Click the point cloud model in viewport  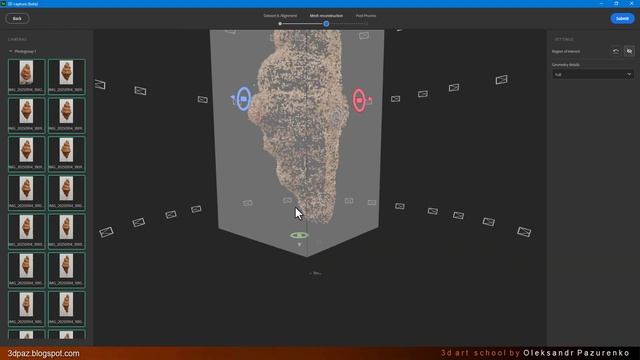pyautogui.click(x=302, y=122)
